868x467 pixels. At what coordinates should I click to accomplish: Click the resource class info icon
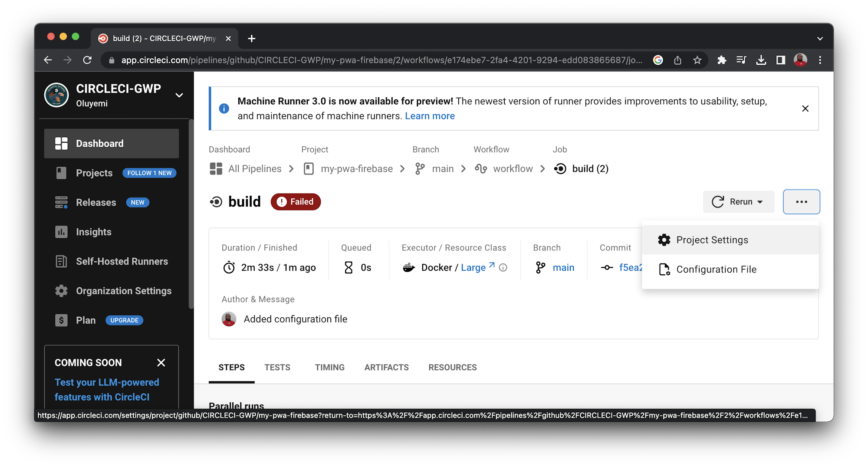(x=503, y=268)
